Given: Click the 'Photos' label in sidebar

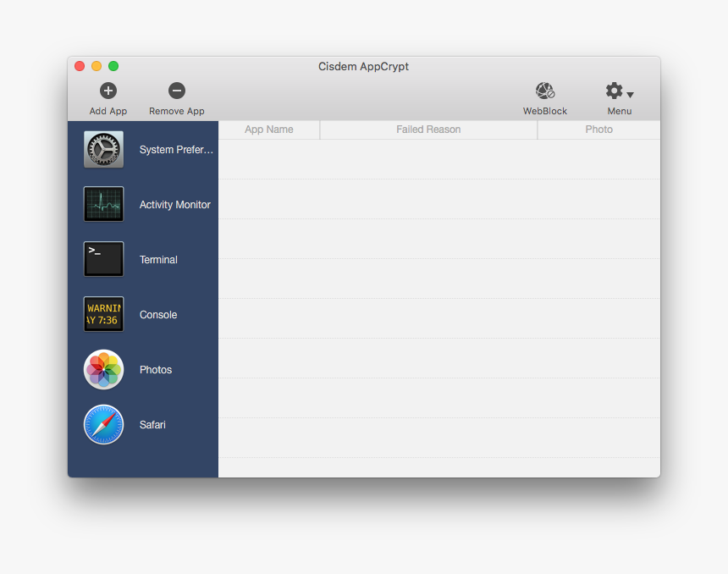Looking at the screenshot, I should (156, 370).
